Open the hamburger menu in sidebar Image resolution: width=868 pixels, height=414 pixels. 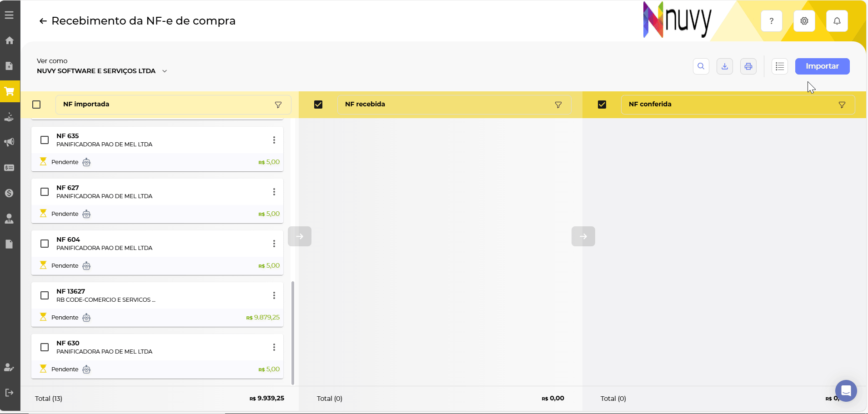coord(9,15)
